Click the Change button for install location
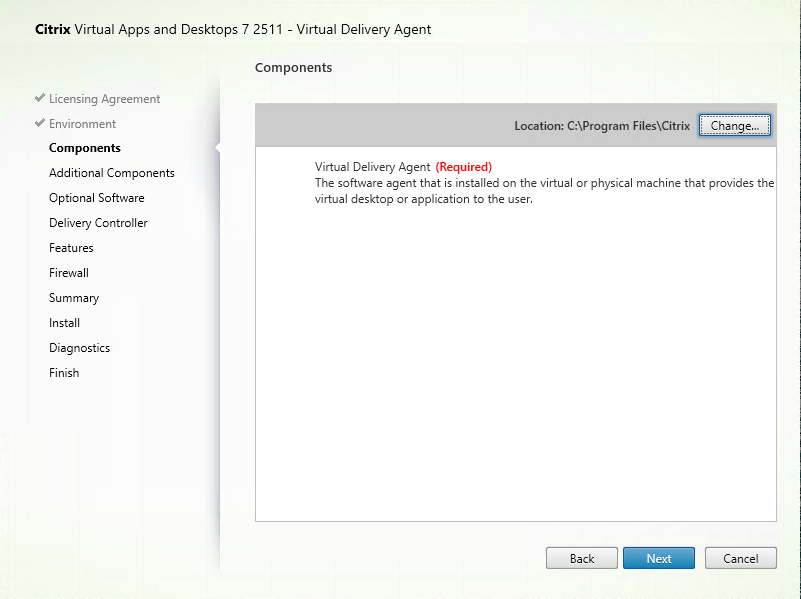Image resolution: width=801 pixels, height=599 pixels. 734,125
